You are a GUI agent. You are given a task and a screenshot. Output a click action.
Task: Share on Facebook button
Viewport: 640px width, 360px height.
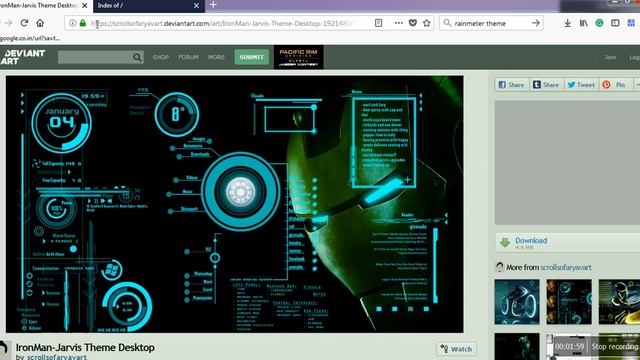pos(511,85)
